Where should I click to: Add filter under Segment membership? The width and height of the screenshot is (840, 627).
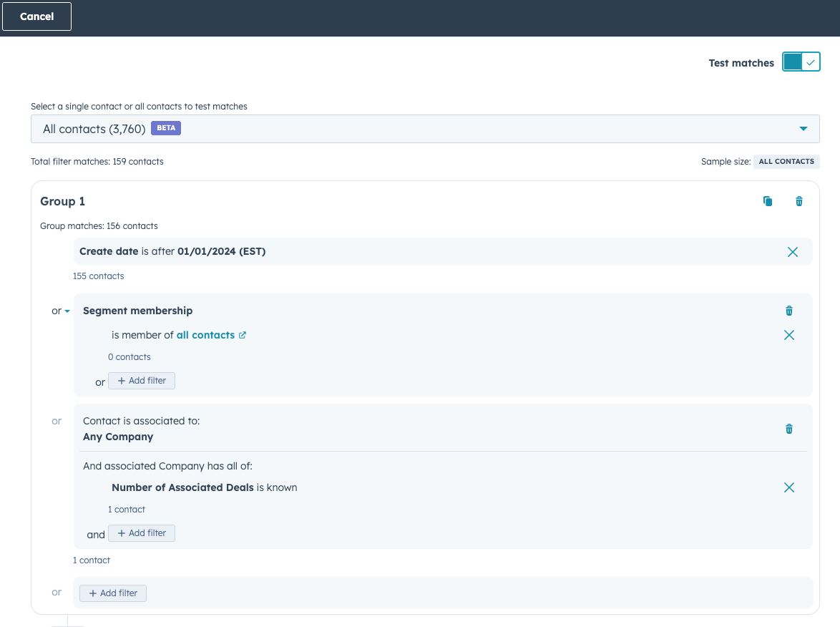(142, 381)
